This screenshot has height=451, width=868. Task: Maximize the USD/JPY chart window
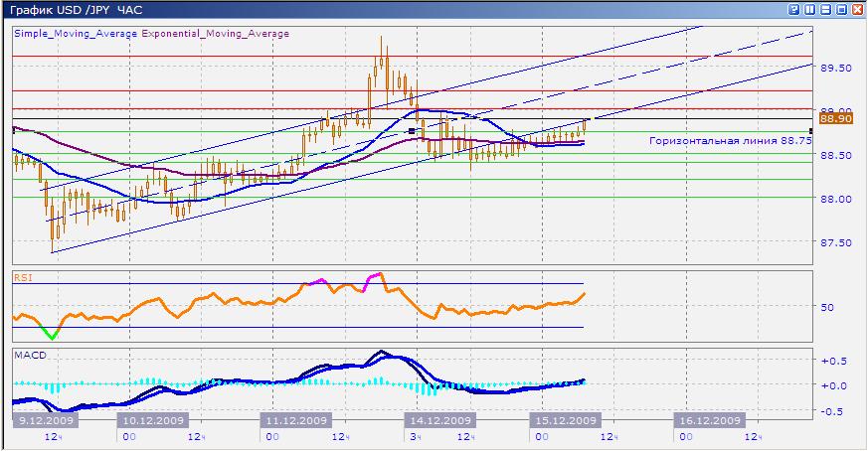[841, 8]
